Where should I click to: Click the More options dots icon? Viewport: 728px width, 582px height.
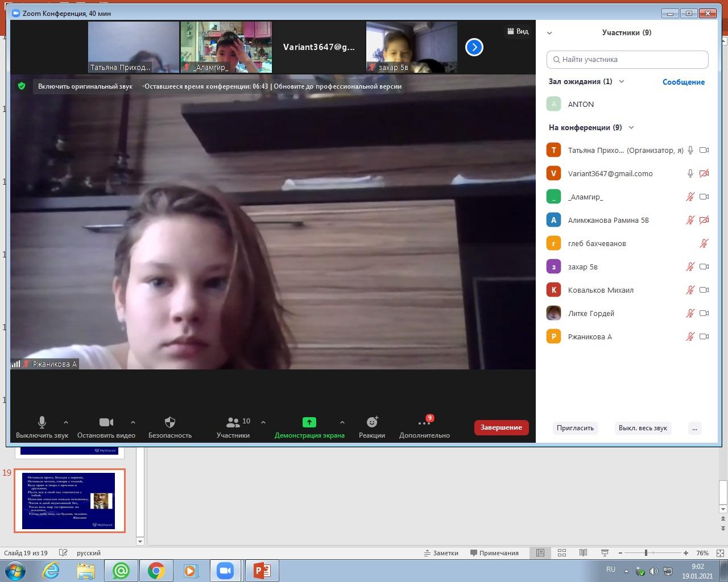click(x=424, y=423)
